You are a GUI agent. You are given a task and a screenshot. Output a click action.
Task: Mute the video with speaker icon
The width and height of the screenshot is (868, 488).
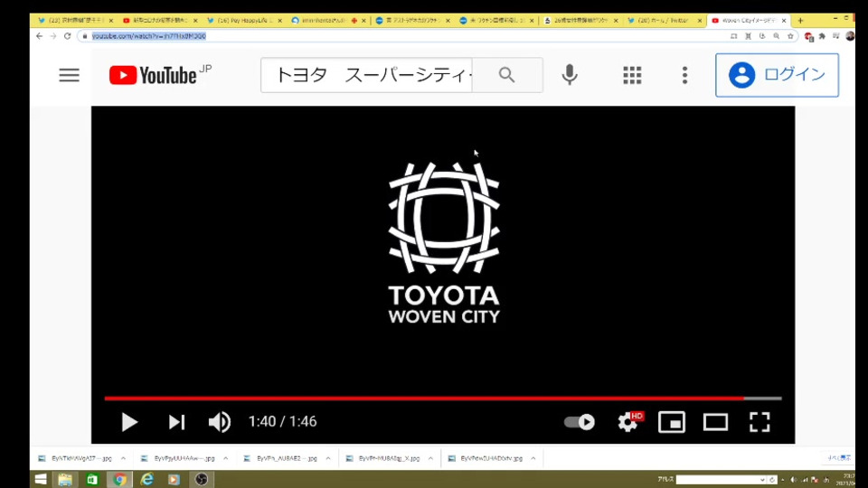coord(219,422)
